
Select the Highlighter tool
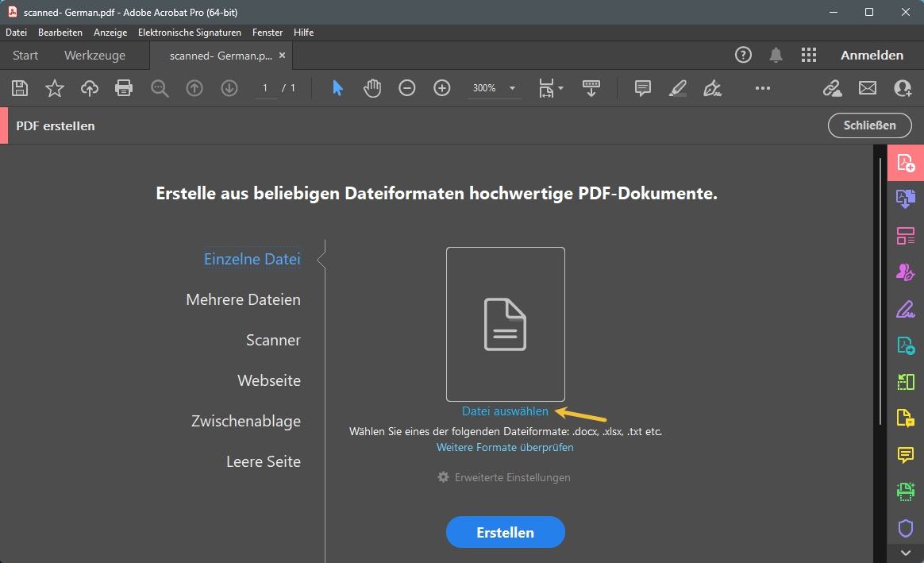pyautogui.click(x=677, y=88)
